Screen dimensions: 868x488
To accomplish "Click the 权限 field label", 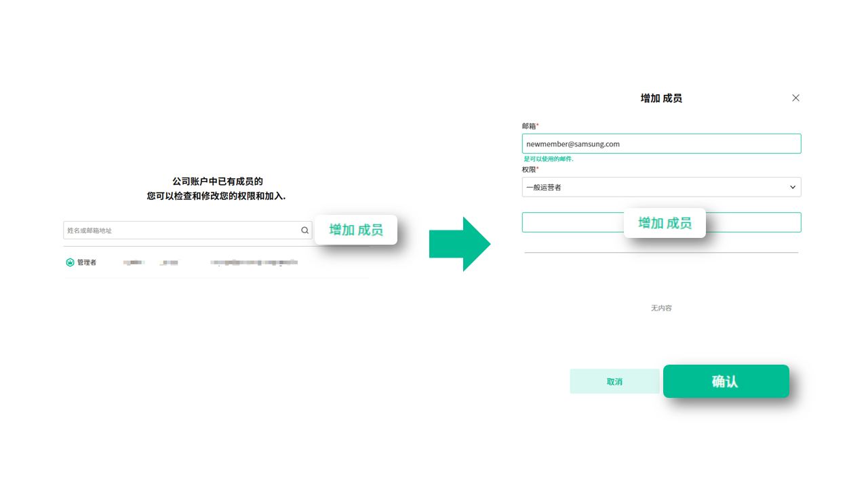I will coord(530,169).
